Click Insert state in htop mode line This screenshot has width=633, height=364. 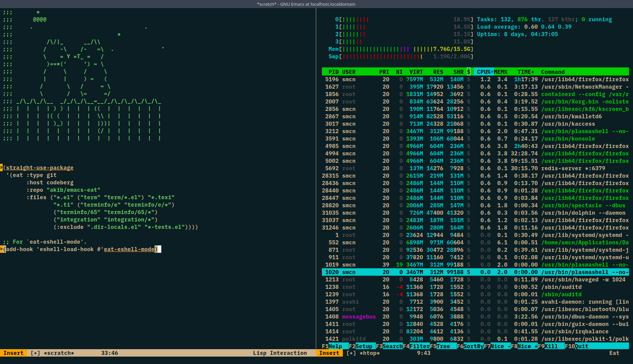[x=329, y=353]
